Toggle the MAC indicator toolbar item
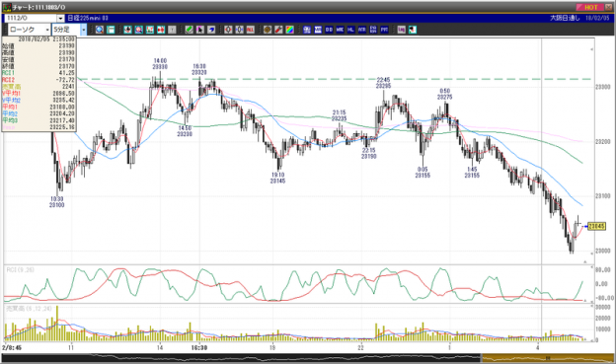This screenshot has height=364, width=616. 340,30
